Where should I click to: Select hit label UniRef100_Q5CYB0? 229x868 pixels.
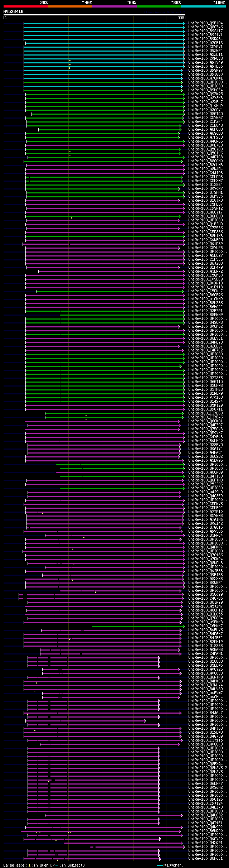point(205,149)
